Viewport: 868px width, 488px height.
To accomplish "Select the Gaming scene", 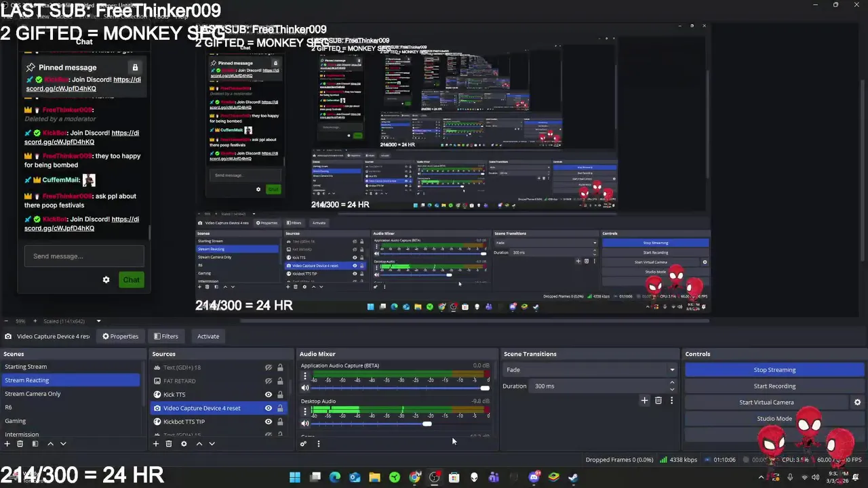I will tap(71, 421).
